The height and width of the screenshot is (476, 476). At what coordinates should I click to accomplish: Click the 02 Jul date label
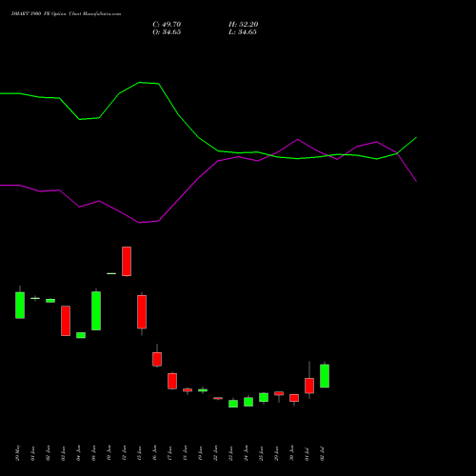click(x=323, y=454)
